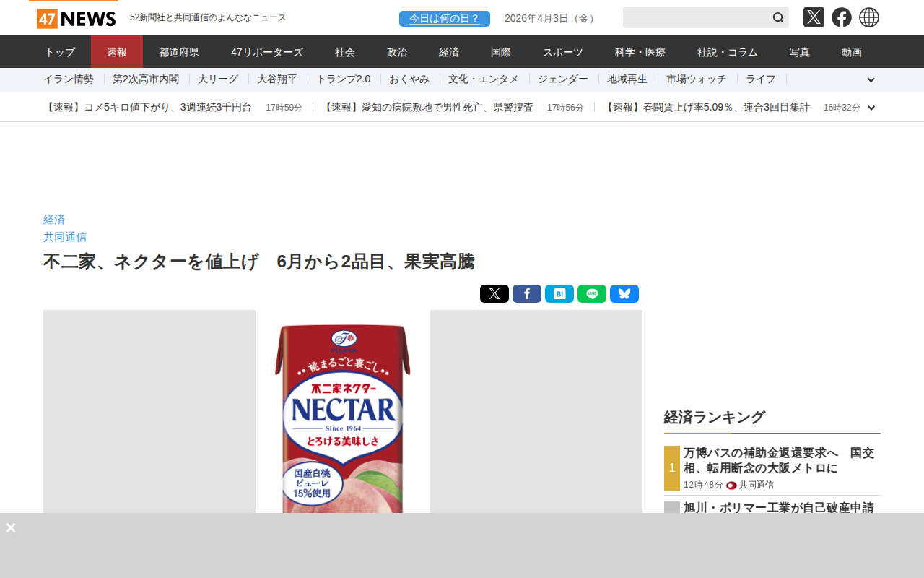Open the トランプ2.0 topic
Viewport: 924px width, 578px height.
(x=344, y=79)
